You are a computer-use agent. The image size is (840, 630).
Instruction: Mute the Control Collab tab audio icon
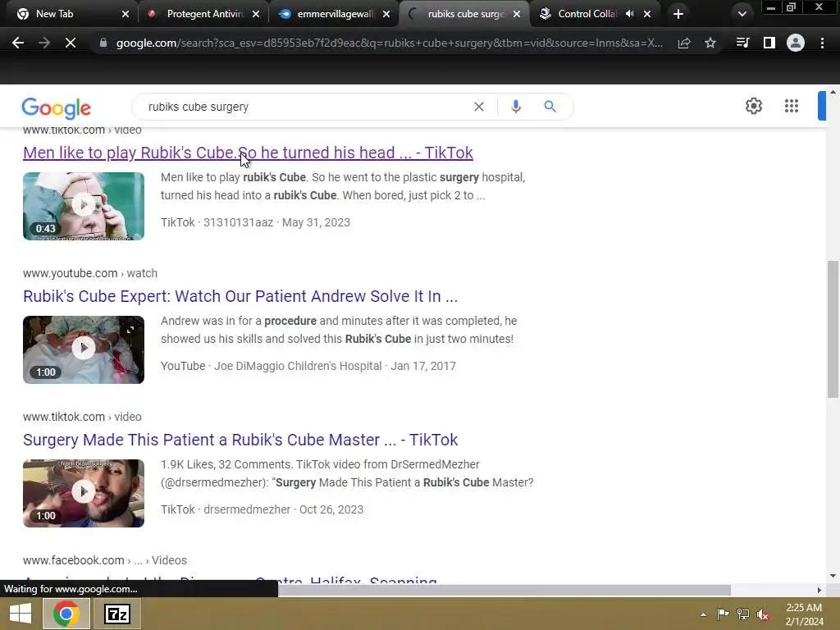629,14
